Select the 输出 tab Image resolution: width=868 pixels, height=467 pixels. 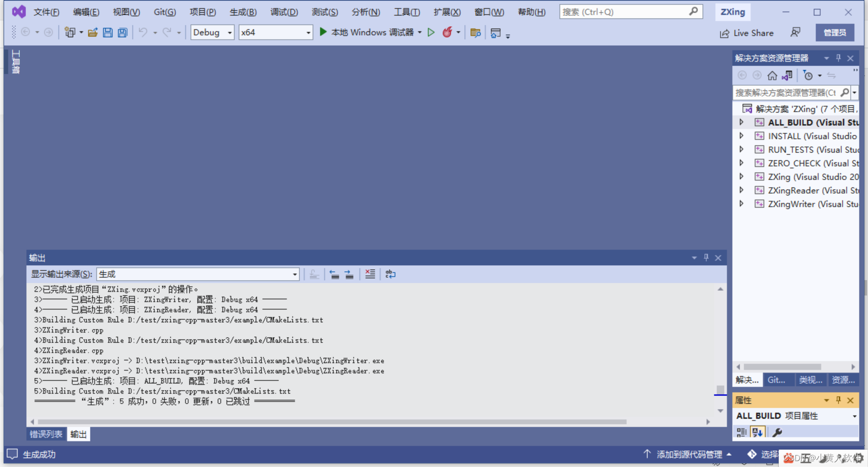pyautogui.click(x=79, y=434)
